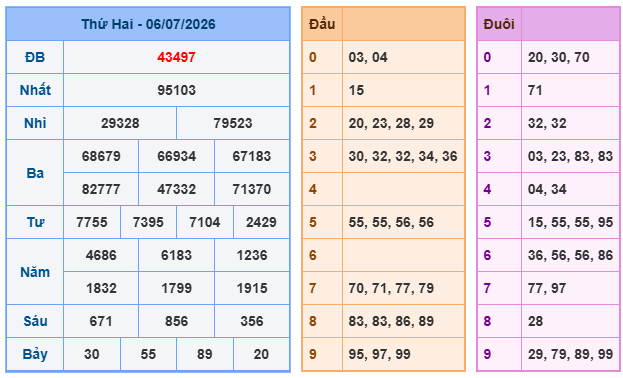Click the special prize number 43497

pos(176,57)
